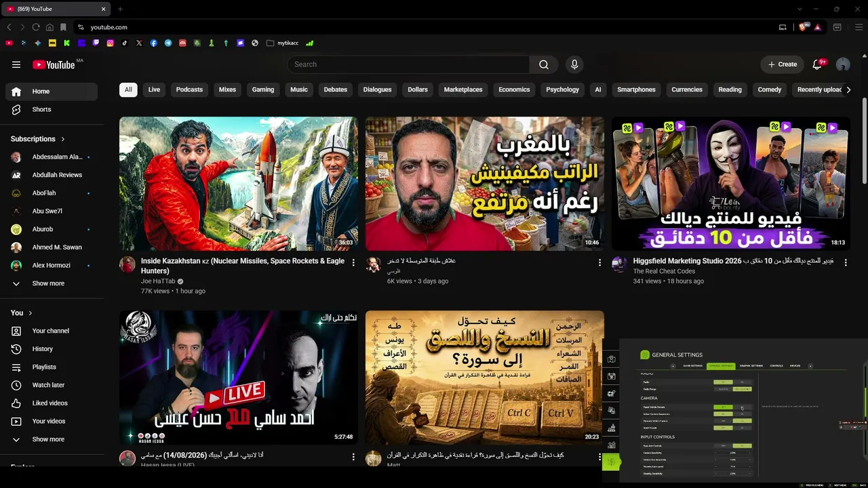The image size is (868, 488).
Task: Search with the magnifier button
Action: click(x=544, y=64)
